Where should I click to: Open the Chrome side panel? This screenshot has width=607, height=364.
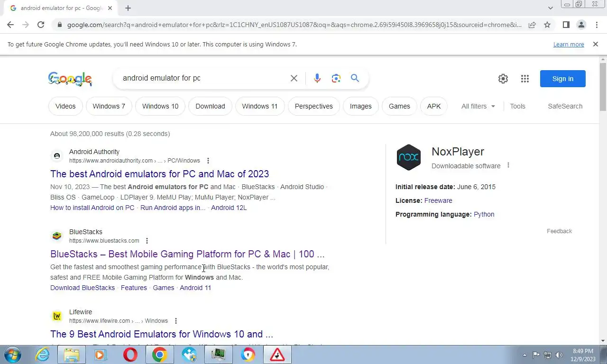pos(566,25)
